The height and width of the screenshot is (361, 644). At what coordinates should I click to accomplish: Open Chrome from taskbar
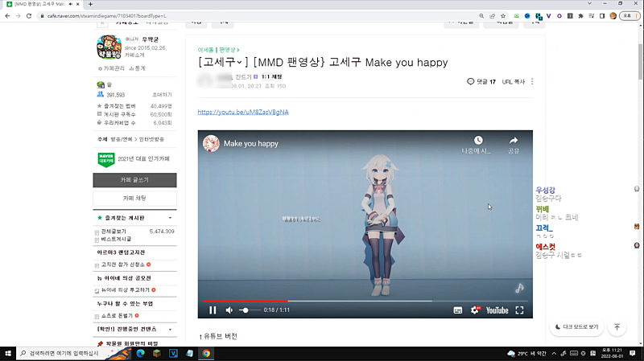[206, 353]
